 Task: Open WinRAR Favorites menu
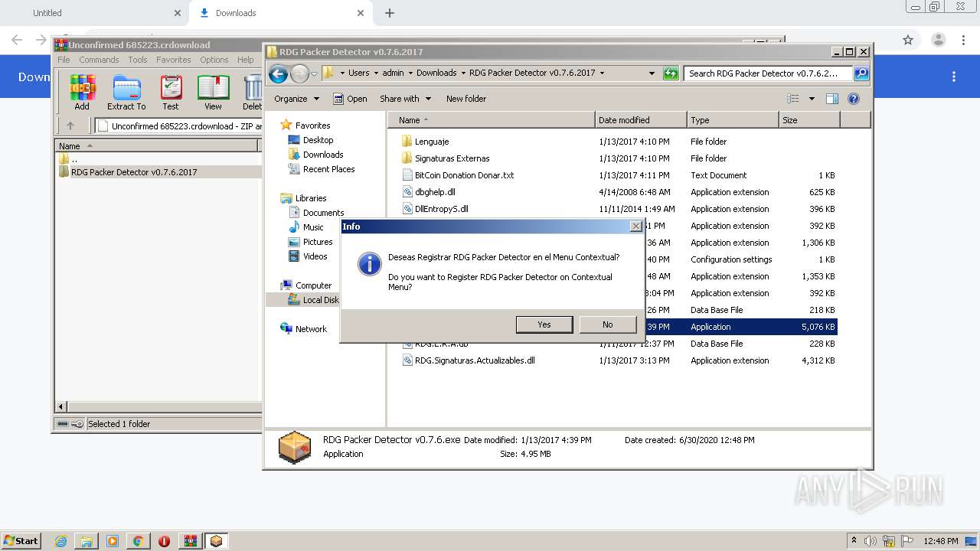coord(174,60)
